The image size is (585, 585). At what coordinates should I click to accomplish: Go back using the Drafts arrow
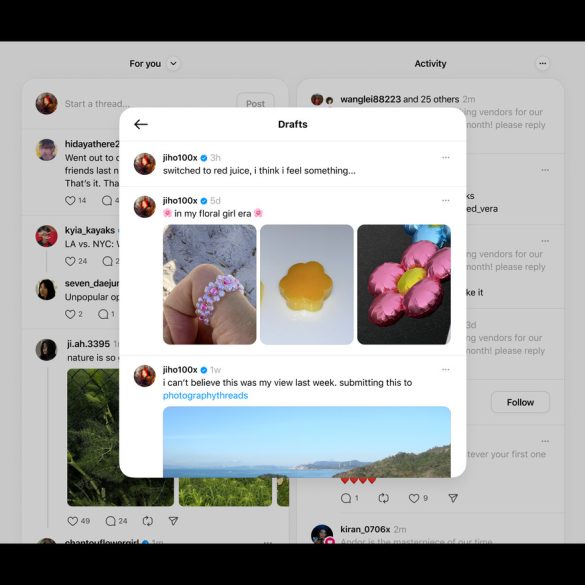(x=141, y=124)
